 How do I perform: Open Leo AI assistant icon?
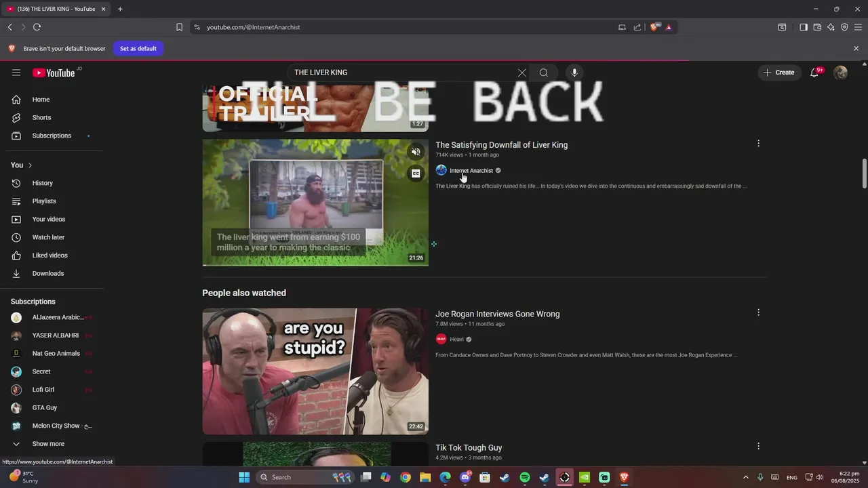831,27
